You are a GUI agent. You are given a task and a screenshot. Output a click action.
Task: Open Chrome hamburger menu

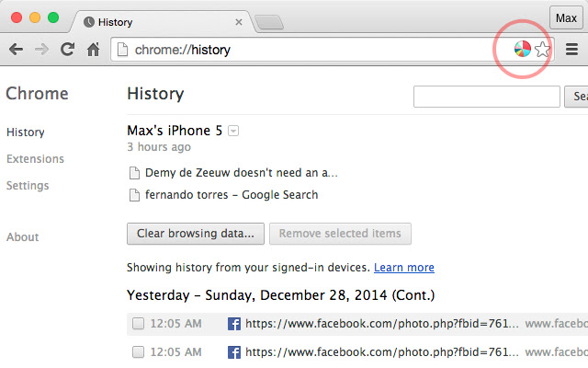(x=571, y=50)
